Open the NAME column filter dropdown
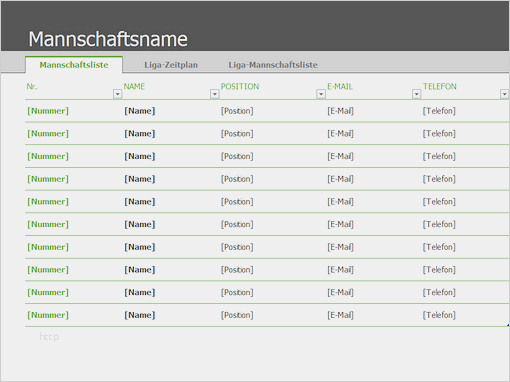Image resolution: width=510 pixels, height=382 pixels. pos(215,94)
